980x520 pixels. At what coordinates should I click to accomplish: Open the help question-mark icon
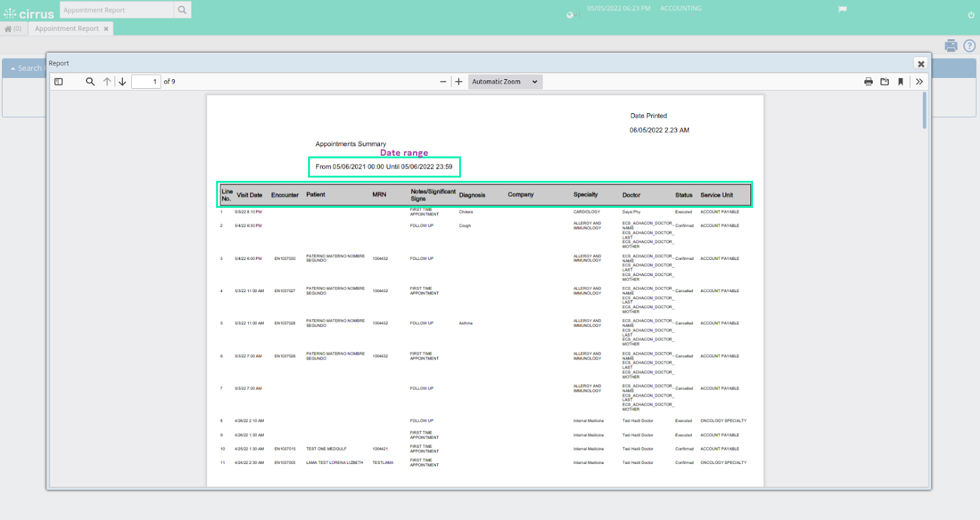click(x=970, y=46)
